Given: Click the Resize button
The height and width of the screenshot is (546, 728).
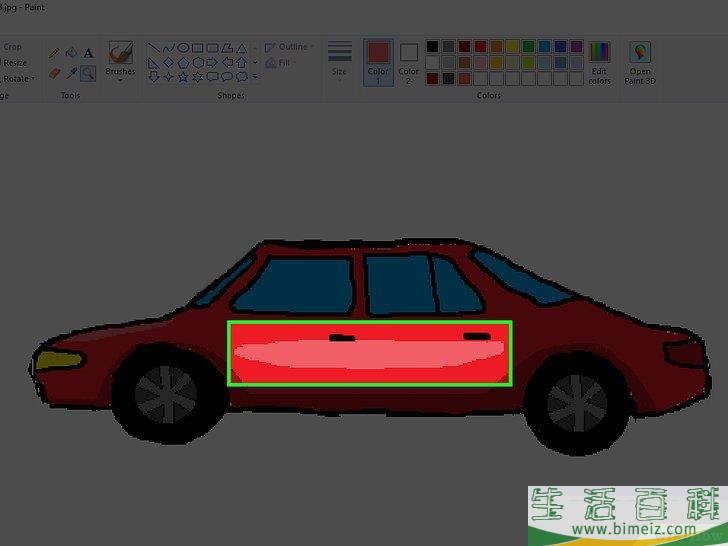Looking at the screenshot, I should (x=14, y=63).
